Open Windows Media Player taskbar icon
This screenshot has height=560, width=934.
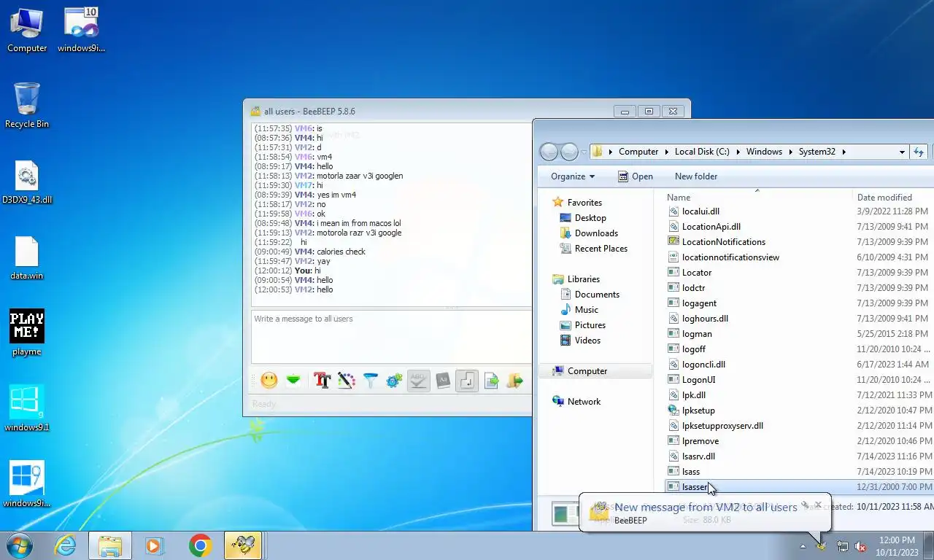154,545
